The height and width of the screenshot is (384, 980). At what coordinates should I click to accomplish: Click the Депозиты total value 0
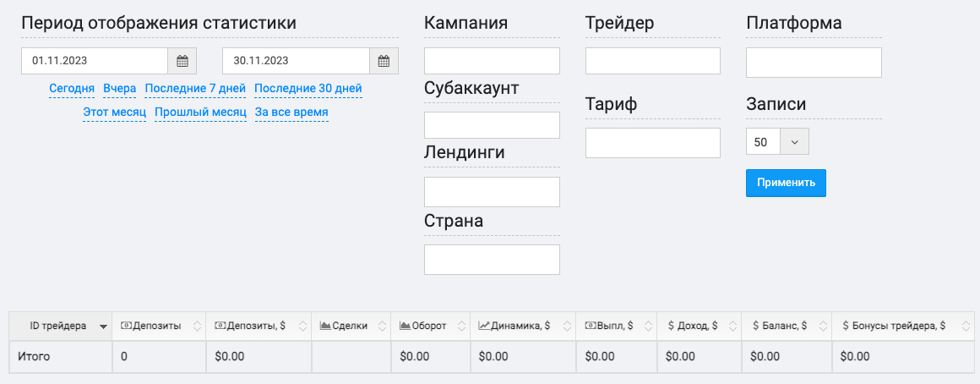(123, 357)
